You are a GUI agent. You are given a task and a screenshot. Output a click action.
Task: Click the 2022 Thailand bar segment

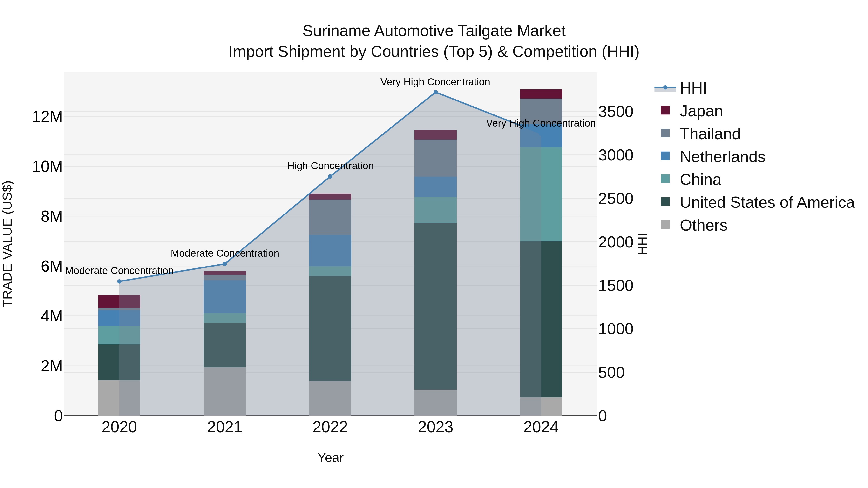(x=330, y=217)
